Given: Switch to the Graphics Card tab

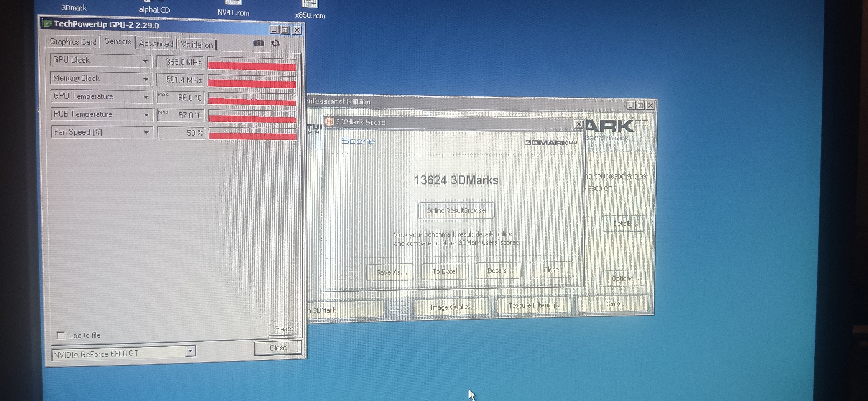Looking at the screenshot, I should tap(73, 41).
